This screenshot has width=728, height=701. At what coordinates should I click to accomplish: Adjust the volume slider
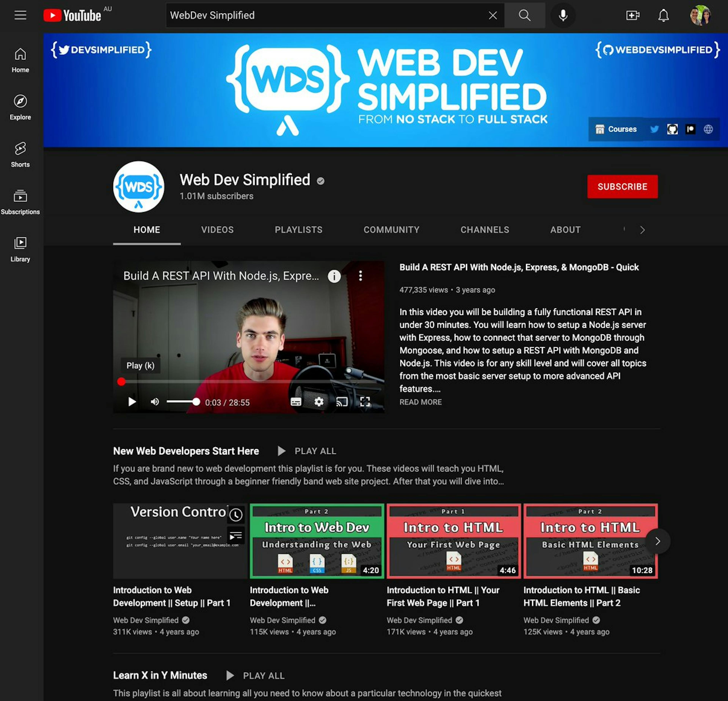[183, 402]
